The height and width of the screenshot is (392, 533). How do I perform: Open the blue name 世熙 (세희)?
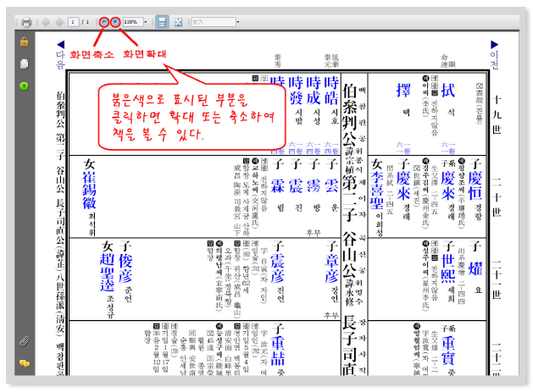pyautogui.click(x=448, y=268)
